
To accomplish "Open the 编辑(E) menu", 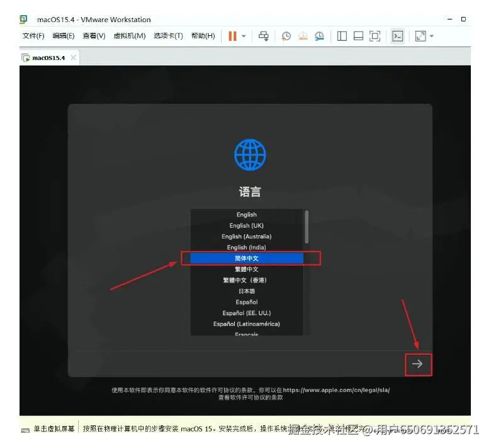I will point(64,36).
